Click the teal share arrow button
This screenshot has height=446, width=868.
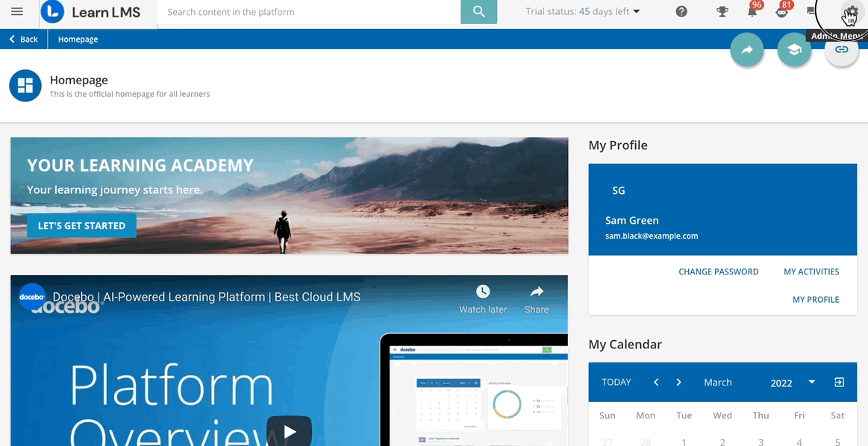(746, 50)
